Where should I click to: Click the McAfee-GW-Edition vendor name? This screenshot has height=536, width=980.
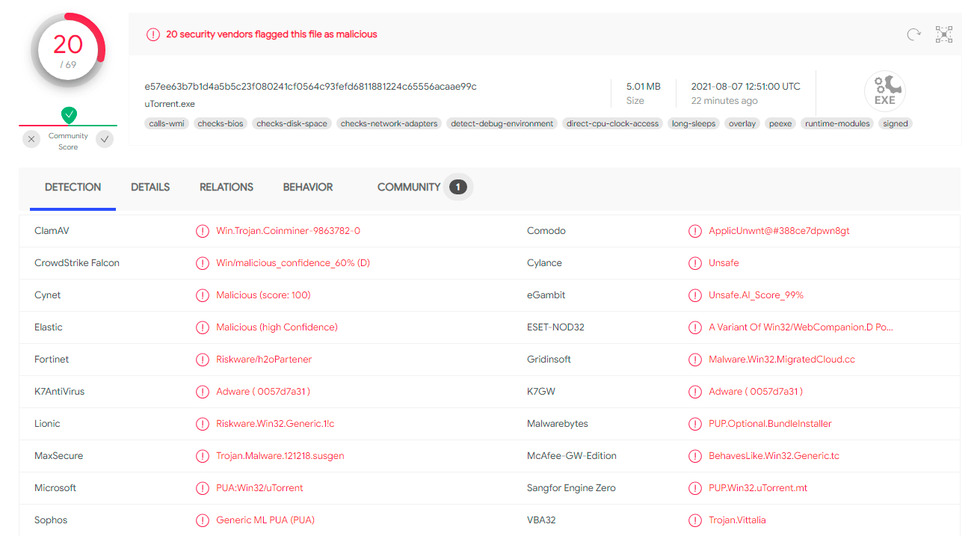[572, 456]
